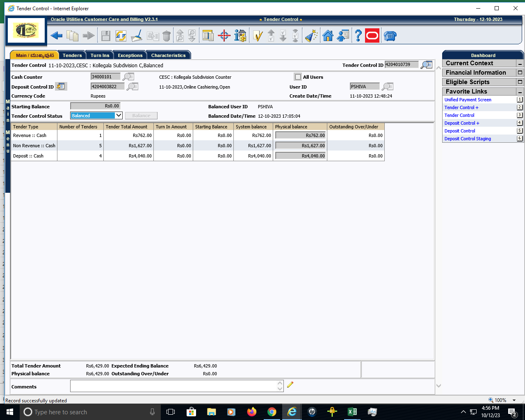Expand the Financial Information section
Image resolution: width=525 pixels, height=420 pixels.
point(520,73)
